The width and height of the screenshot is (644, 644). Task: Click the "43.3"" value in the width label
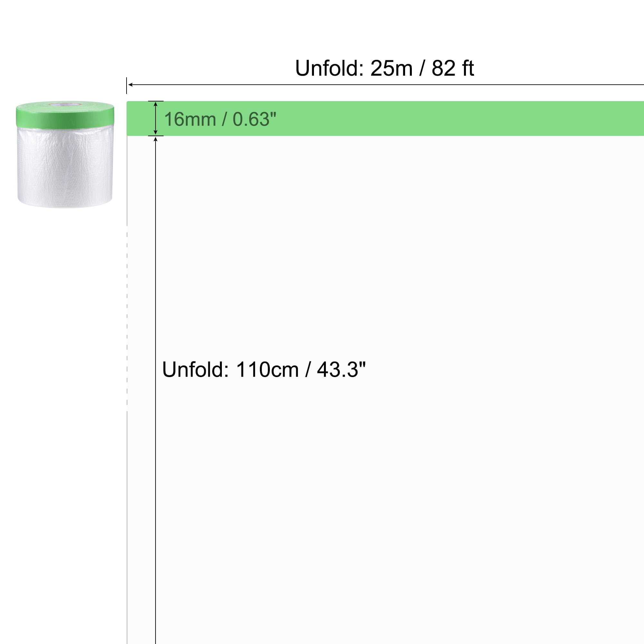coord(341,370)
